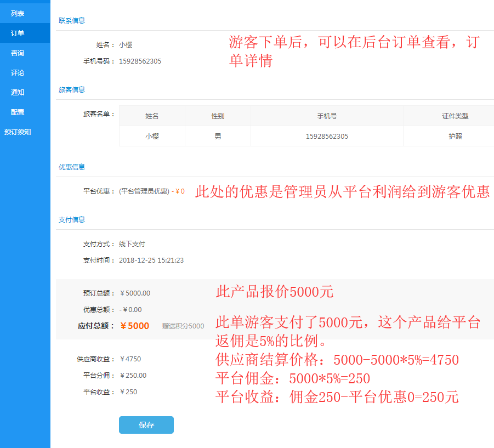Click the phone number in the passenger table row
The width and height of the screenshot is (494, 448).
(x=327, y=136)
